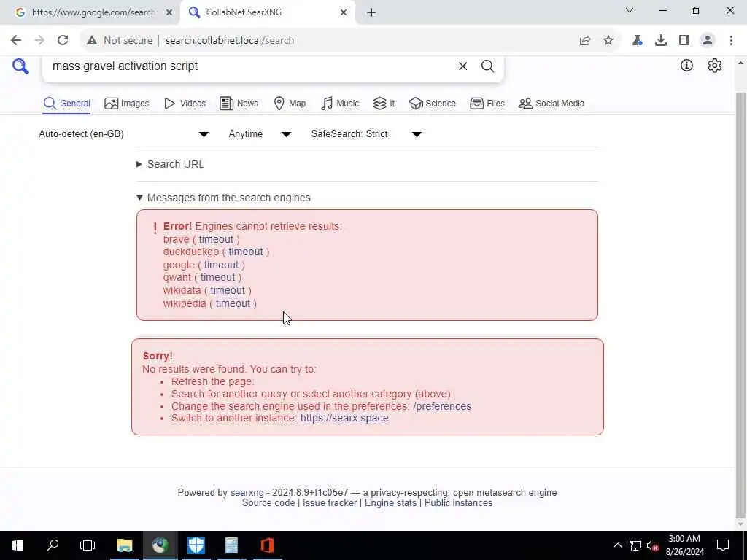This screenshot has width=747, height=560.
Task: Go back in browser history
Action: click(16, 41)
